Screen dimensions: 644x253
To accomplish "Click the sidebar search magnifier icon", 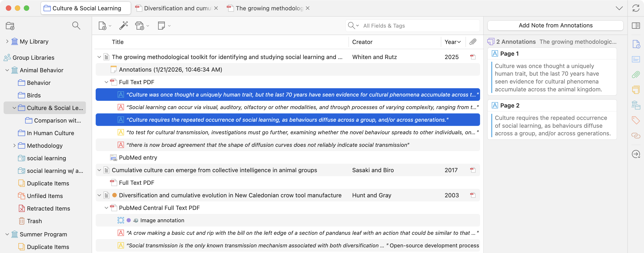I will tap(76, 26).
